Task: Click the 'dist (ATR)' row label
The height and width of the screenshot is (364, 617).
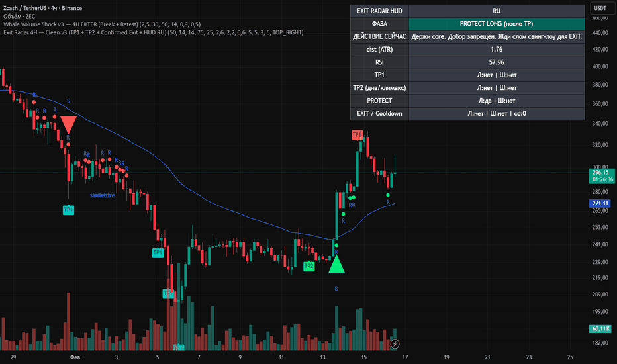Action: click(x=380, y=49)
